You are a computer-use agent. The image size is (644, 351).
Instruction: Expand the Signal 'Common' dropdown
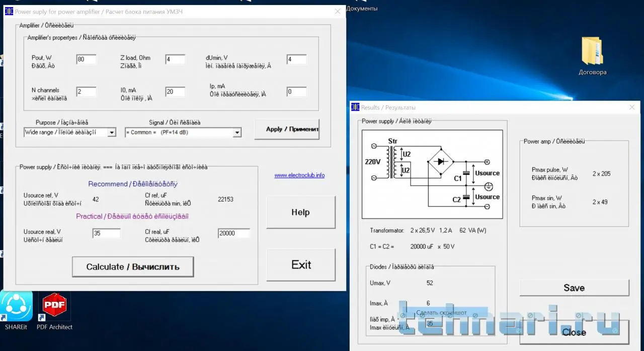(x=237, y=132)
